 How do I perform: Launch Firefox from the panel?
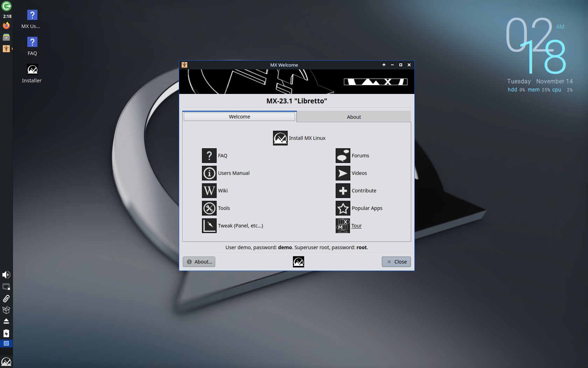click(6, 26)
